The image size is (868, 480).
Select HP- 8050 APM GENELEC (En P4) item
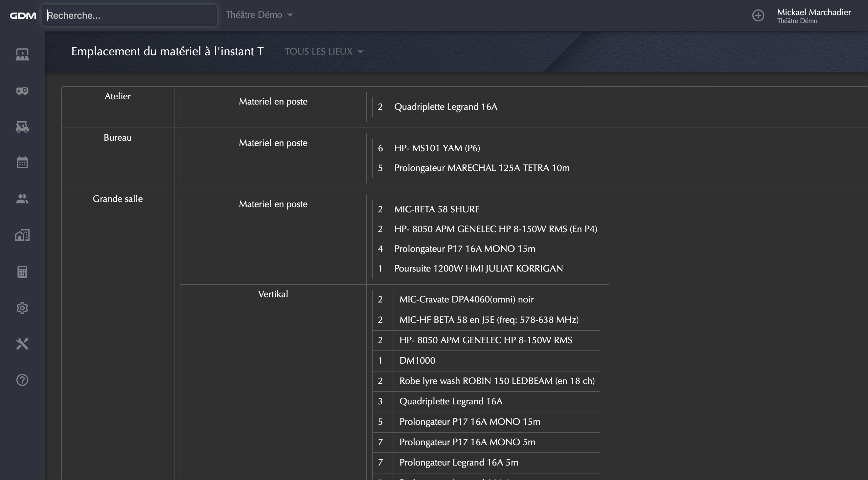pos(496,229)
